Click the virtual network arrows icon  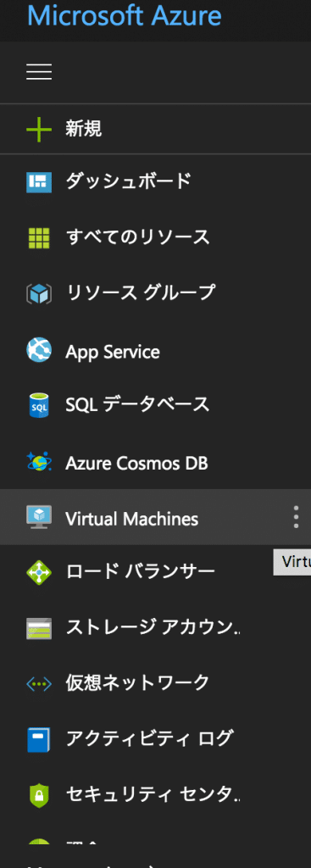[39, 684]
